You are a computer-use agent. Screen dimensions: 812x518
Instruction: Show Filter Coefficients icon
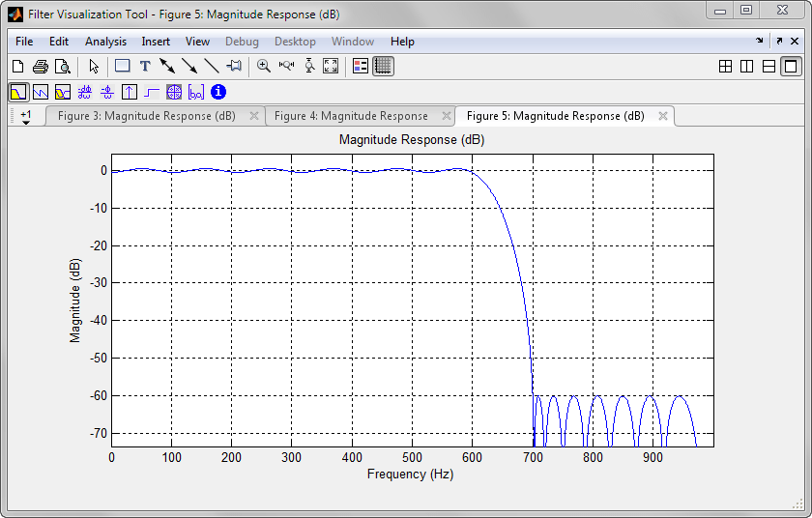click(x=195, y=92)
